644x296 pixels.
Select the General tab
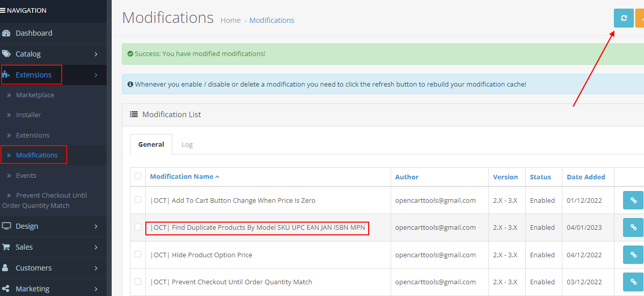point(151,144)
